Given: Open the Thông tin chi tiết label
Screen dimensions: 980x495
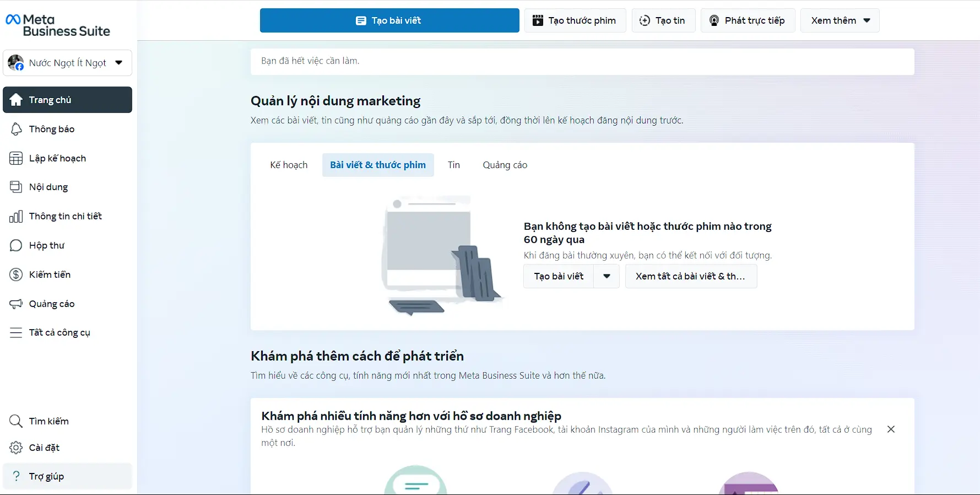Looking at the screenshot, I should coord(66,216).
